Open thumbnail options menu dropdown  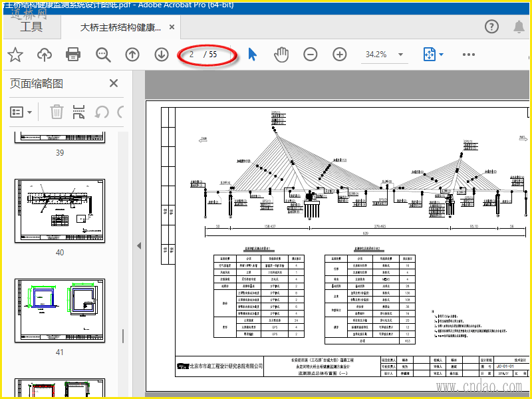21,112
